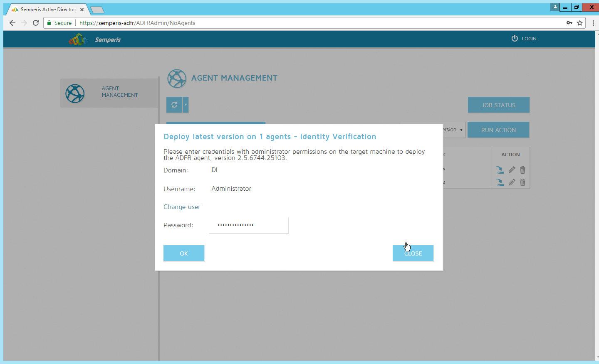Screen dimensions: 599x364
Task: Click the Administrator username text
Action: pyautogui.click(x=231, y=189)
